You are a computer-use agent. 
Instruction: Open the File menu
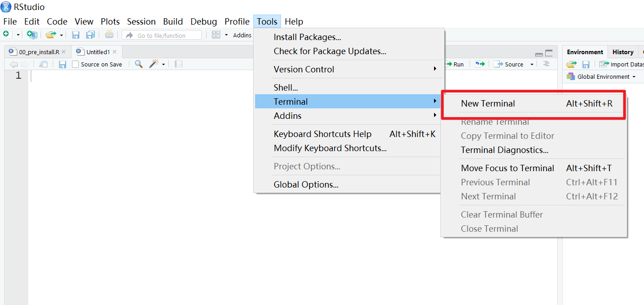coord(10,21)
